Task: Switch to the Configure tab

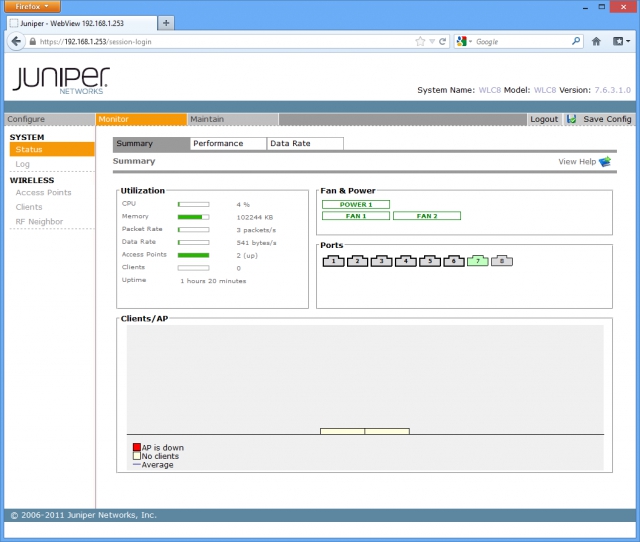Action: (x=50, y=119)
